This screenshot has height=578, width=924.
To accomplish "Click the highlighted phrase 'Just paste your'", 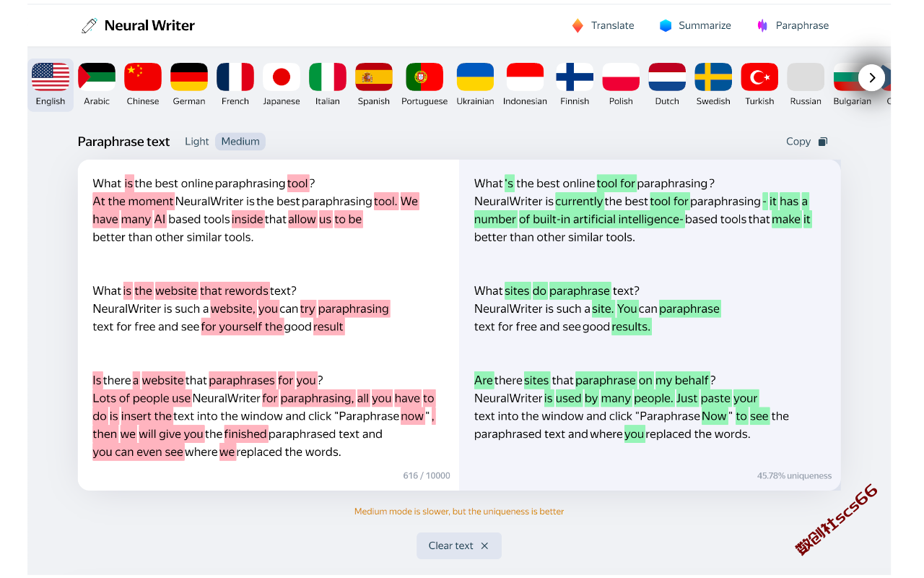I will coord(717,398).
